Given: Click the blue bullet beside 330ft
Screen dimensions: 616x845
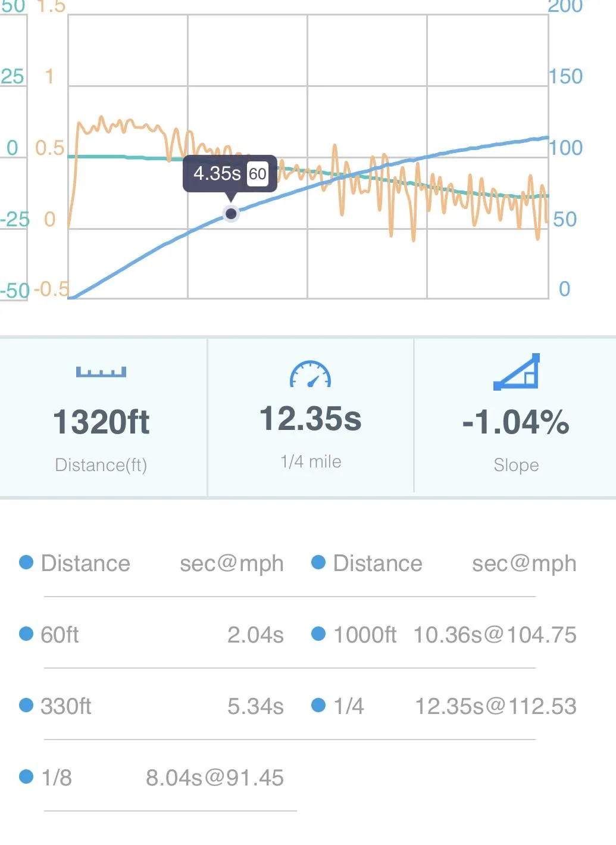Looking at the screenshot, I should coord(26,705).
